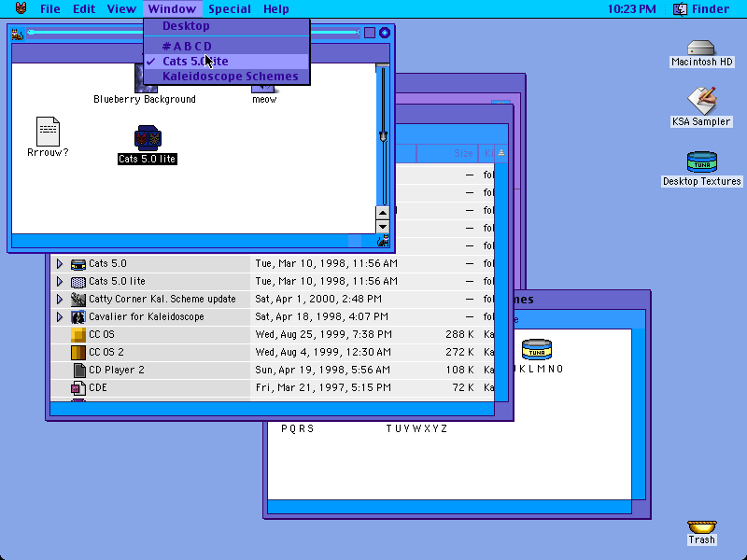The height and width of the screenshot is (560, 747).
Task: Click the round collapse button of Cats window
Action: coord(385,33)
